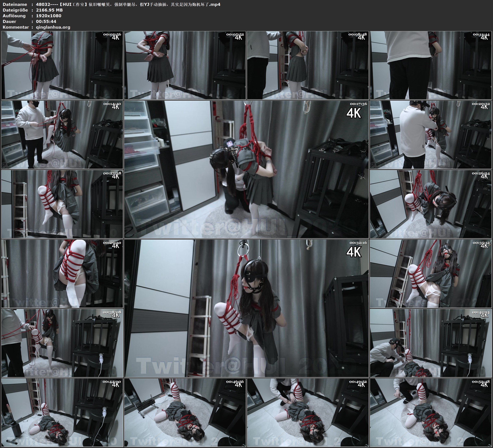Click the qinglanhua.org comment text
The width and height of the screenshot is (493, 448).
point(53,27)
